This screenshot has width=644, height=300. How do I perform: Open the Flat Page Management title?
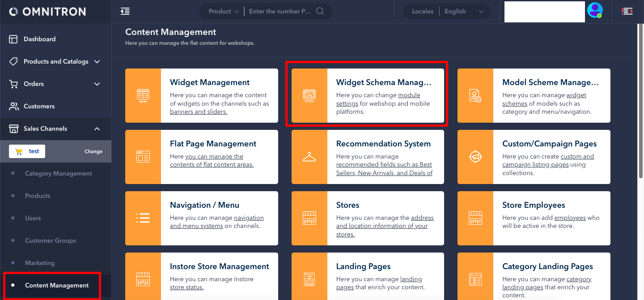pyautogui.click(x=213, y=144)
